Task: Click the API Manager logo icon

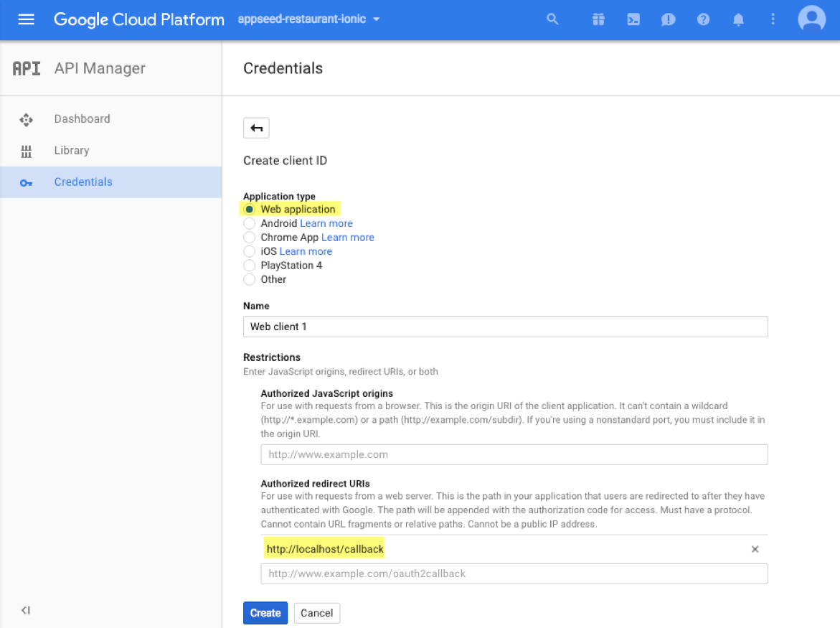Action: pos(27,68)
